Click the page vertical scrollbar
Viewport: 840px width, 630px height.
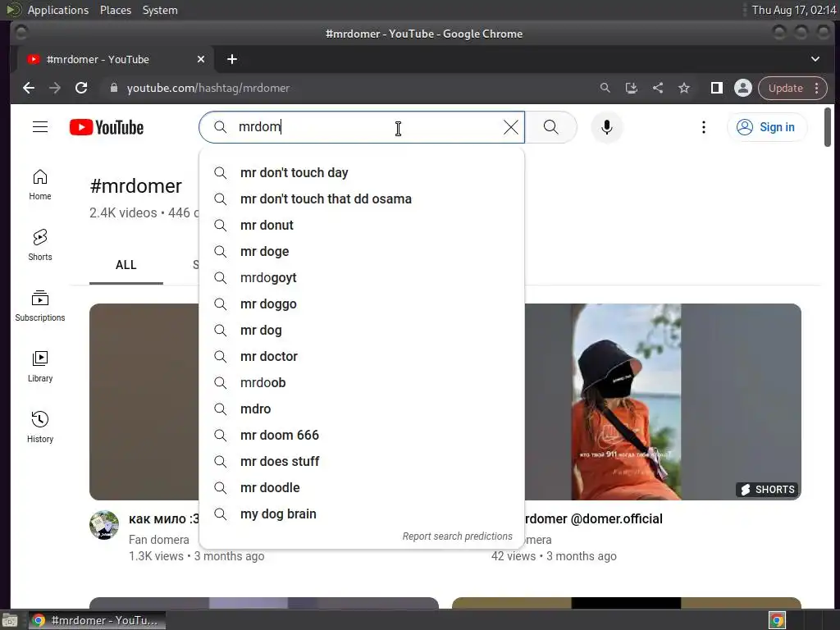click(828, 127)
